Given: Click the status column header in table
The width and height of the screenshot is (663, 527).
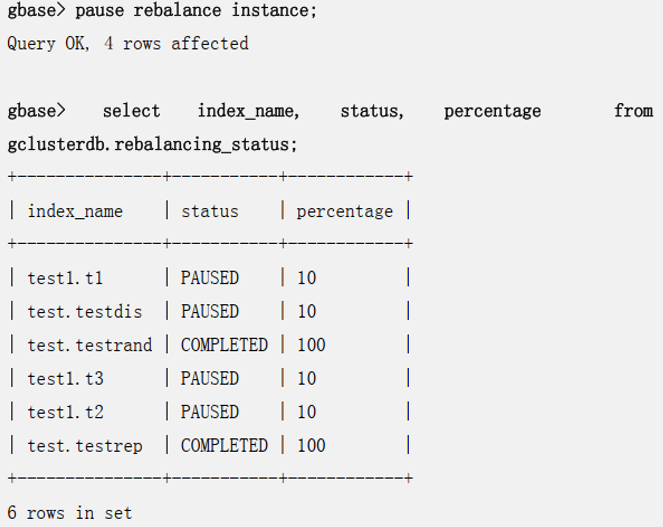Looking at the screenshot, I should coord(210,211).
